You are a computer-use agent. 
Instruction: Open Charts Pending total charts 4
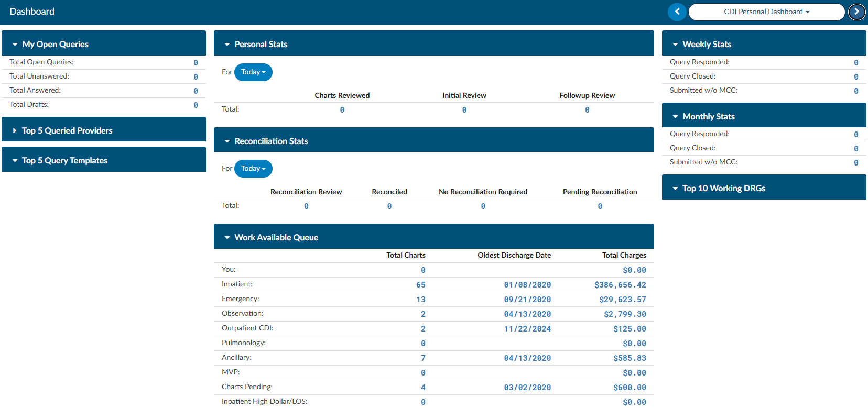(423, 388)
